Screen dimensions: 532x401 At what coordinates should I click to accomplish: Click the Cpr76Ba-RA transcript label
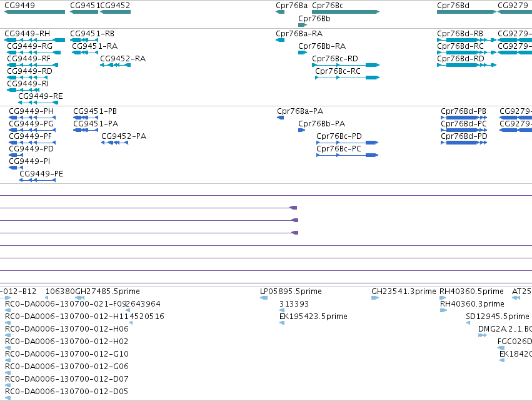[x=299, y=34]
